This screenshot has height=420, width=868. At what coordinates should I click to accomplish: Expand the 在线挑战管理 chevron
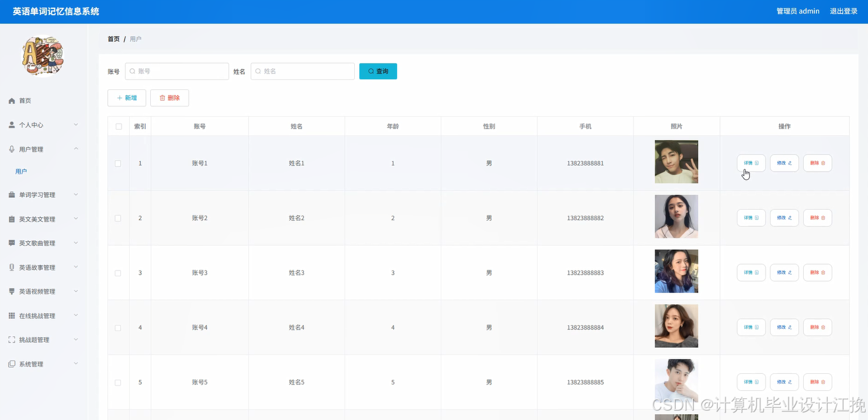(76, 315)
